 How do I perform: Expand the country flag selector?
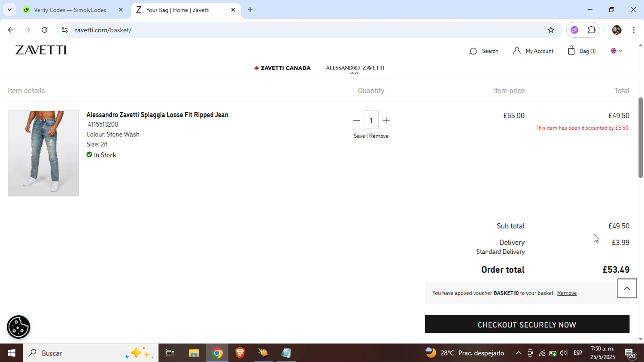click(x=616, y=51)
